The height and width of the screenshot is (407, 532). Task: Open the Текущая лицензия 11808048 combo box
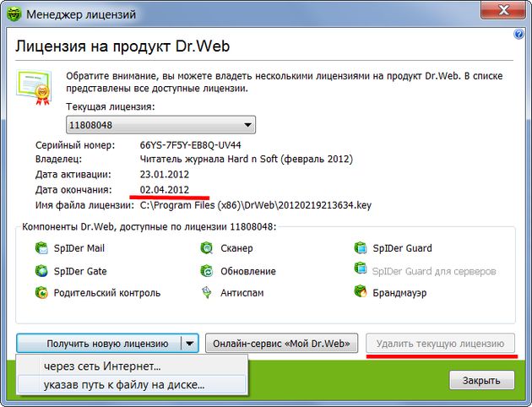coord(160,125)
